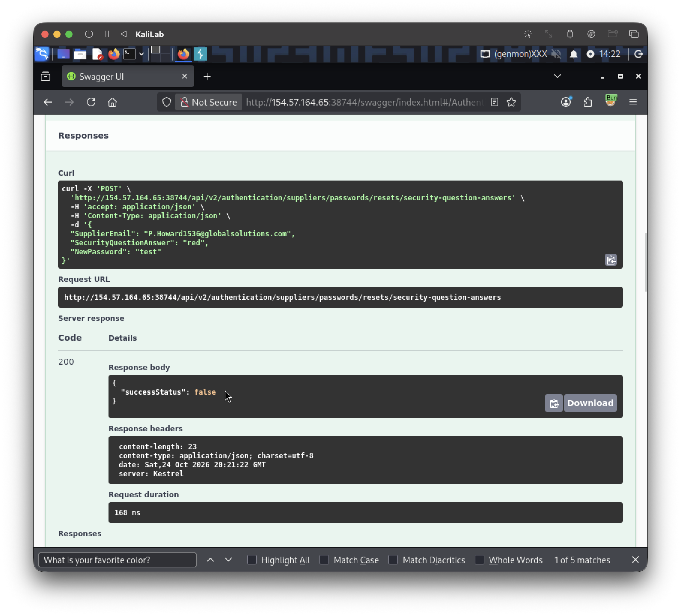Image resolution: width=681 pixels, height=616 pixels.
Task: Jump to previous find match
Action: coord(210,560)
